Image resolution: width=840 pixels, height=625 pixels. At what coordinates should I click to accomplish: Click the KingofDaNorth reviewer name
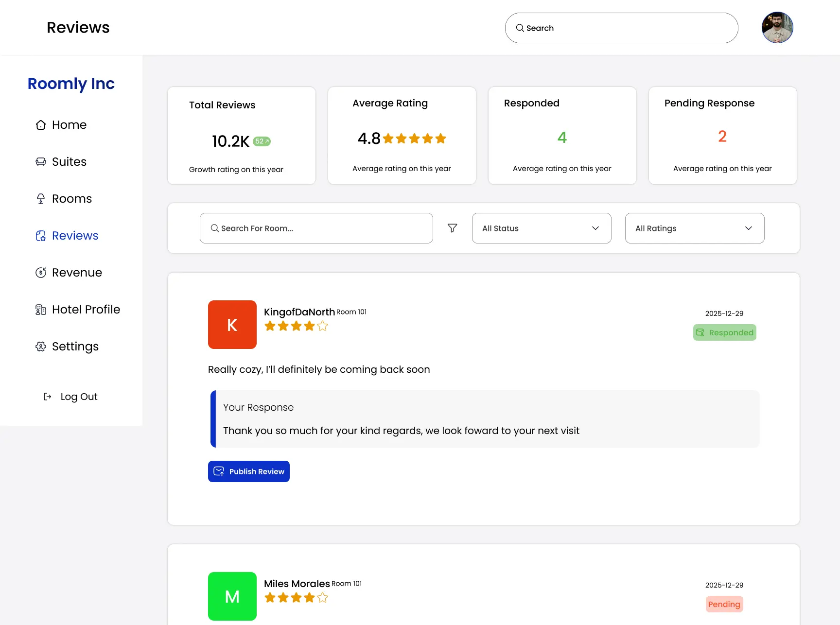(299, 312)
